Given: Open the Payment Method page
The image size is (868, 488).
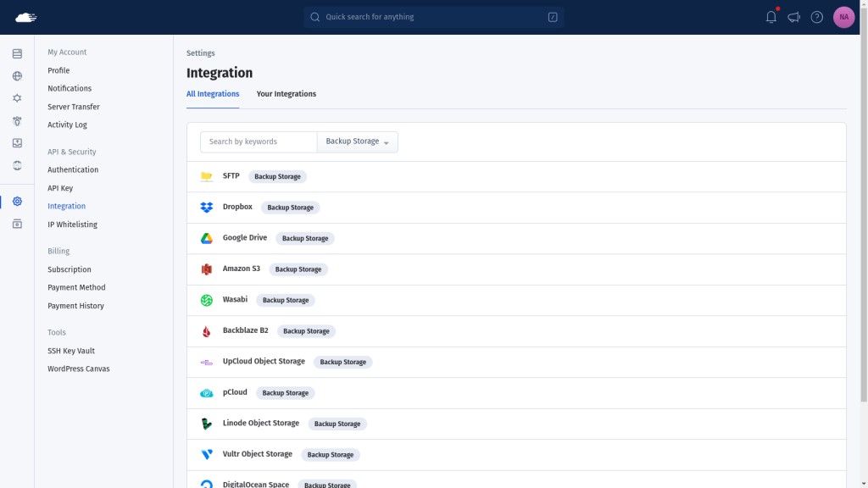Looking at the screenshot, I should tap(76, 288).
